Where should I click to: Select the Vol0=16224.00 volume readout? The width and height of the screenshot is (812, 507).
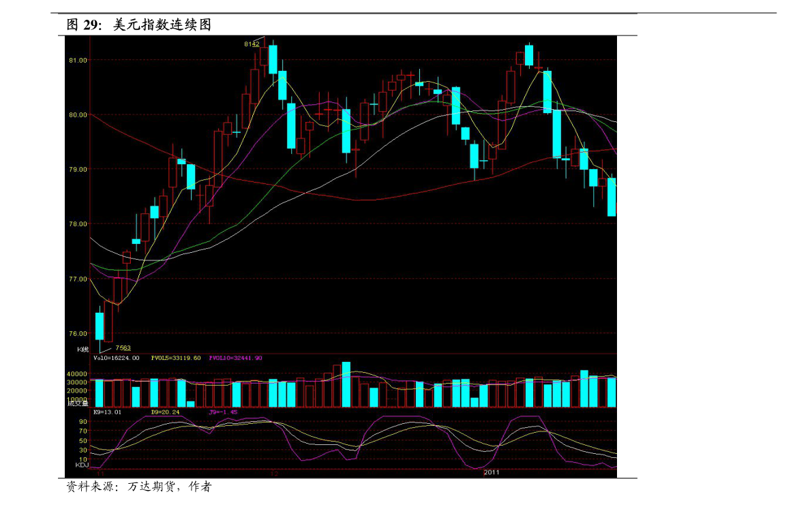(x=117, y=358)
